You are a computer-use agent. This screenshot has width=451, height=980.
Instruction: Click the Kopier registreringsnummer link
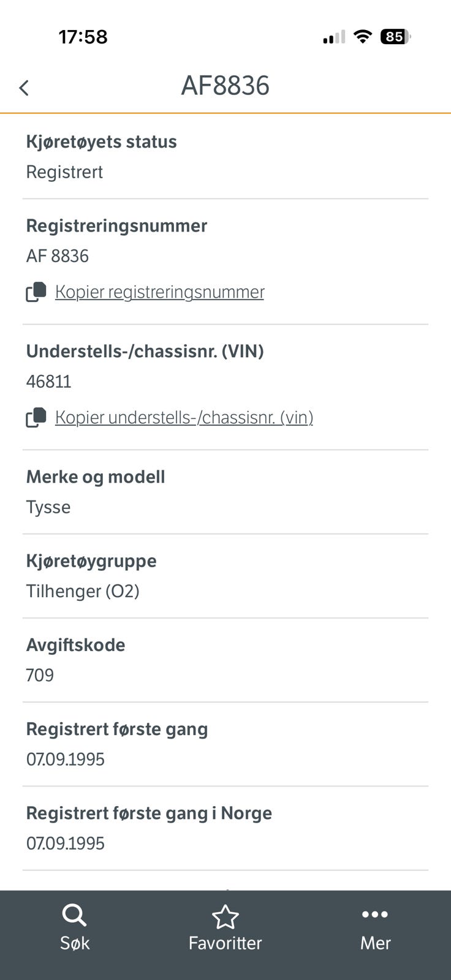pyautogui.click(x=159, y=292)
